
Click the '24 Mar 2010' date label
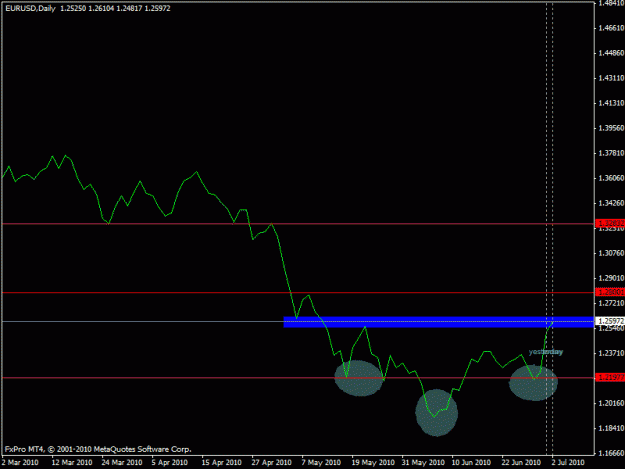point(122,462)
